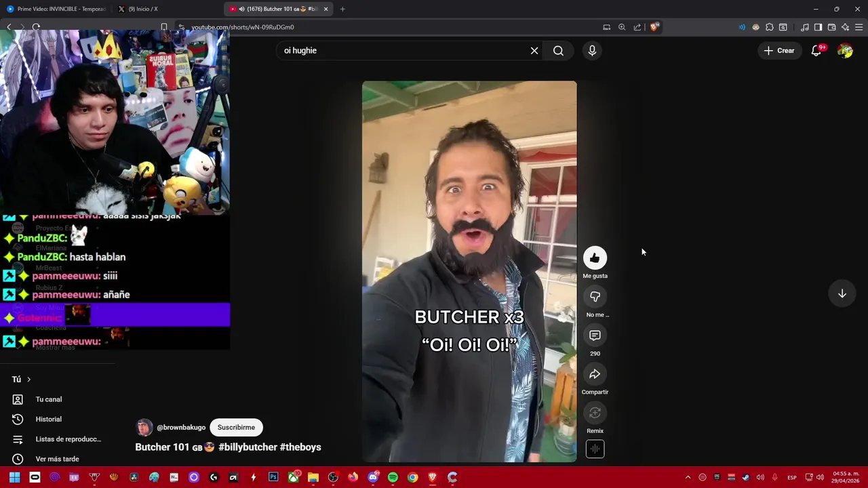Screen dimensions: 868x488
Task: Open the clock showing 04:55 a. m.
Action: coord(846,477)
